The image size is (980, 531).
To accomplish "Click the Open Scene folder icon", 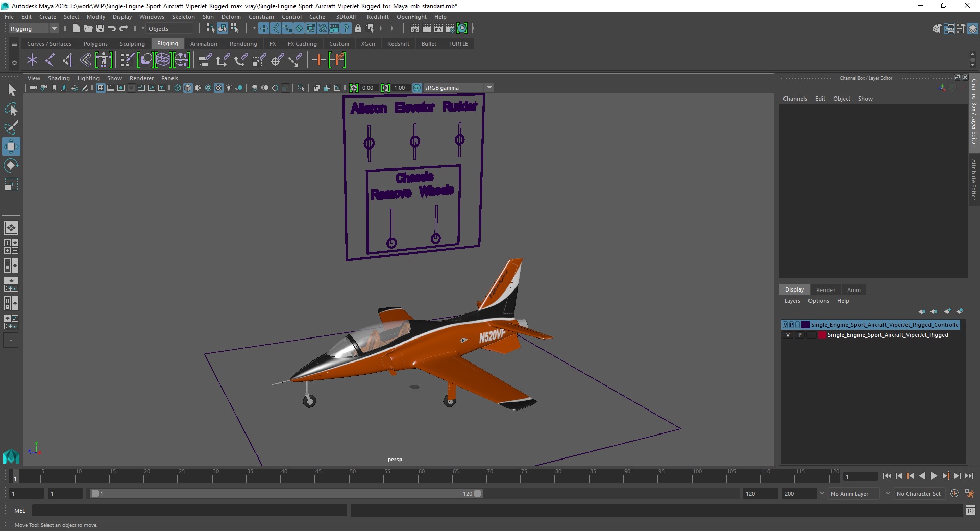I will (88, 29).
